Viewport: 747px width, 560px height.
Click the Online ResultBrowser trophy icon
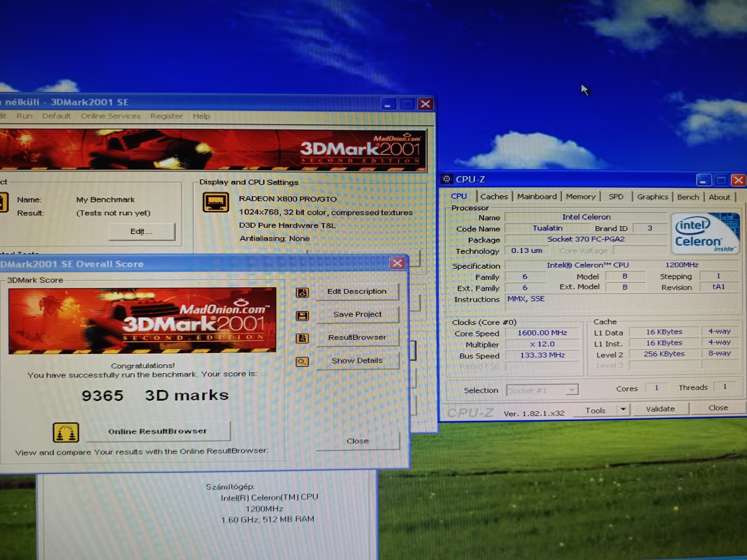(66, 432)
